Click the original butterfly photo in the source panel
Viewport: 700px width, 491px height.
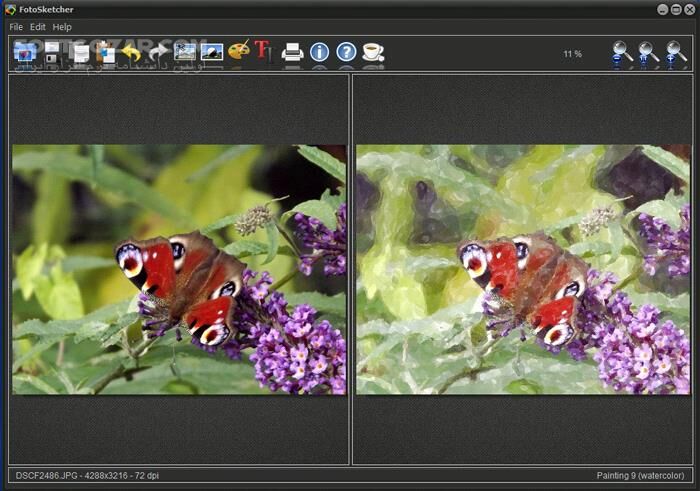179,270
